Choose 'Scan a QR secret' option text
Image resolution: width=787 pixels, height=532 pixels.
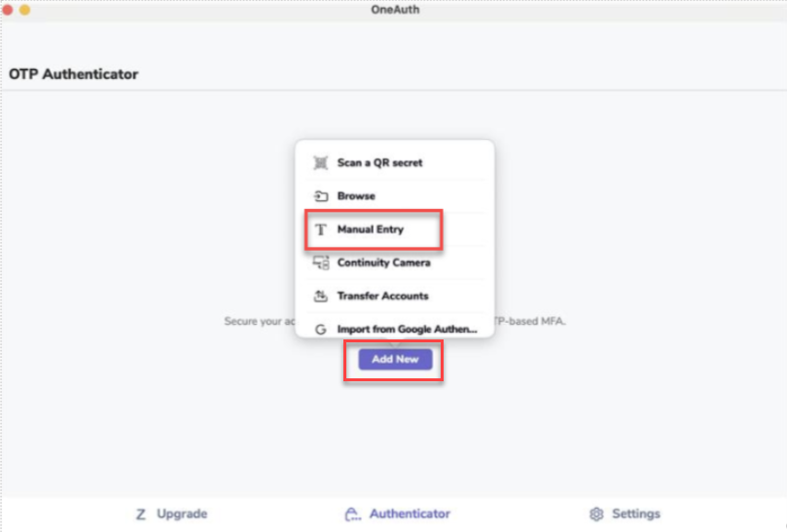pyautogui.click(x=379, y=163)
